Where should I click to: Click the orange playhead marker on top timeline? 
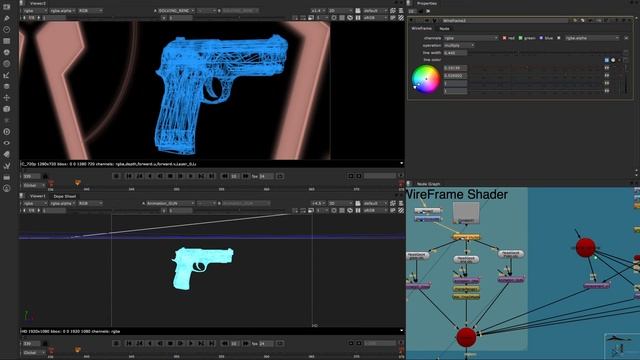click(78, 183)
